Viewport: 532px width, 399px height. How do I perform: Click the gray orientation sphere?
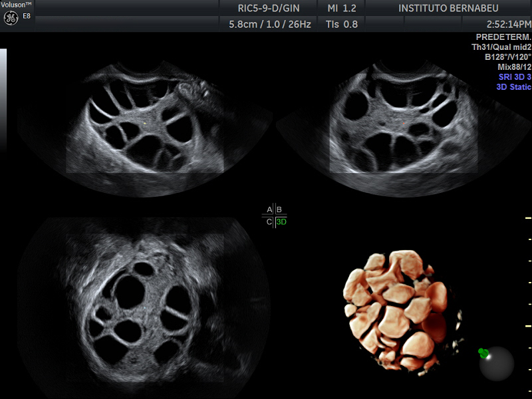pyautogui.click(x=497, y=364)
